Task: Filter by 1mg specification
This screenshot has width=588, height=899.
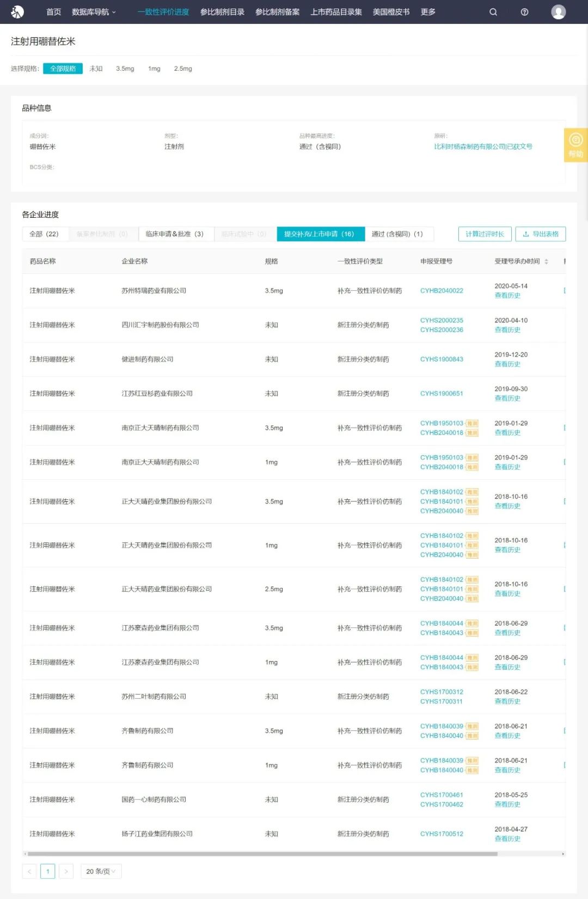Action: pyautogui.click(x=154, y=69)
